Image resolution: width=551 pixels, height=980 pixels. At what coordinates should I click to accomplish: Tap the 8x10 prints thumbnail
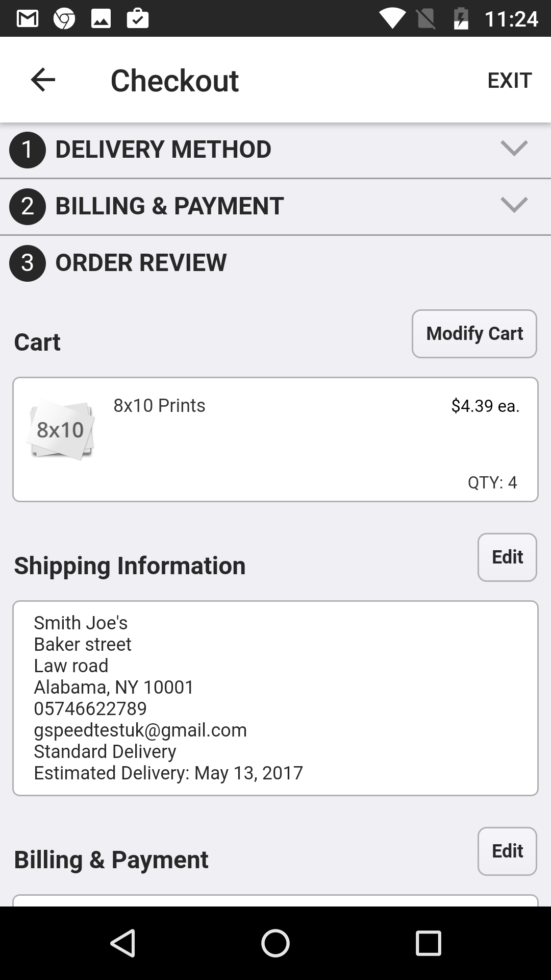pos(61,430)
